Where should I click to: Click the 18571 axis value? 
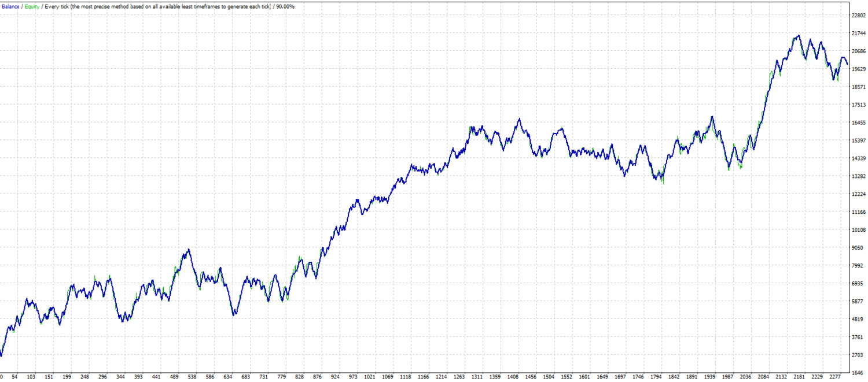coord(858,87)
